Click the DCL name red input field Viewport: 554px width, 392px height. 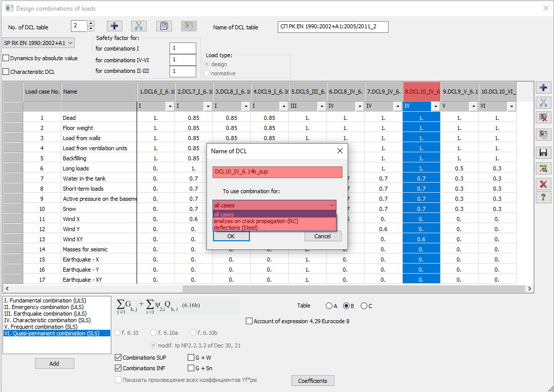click(x=277, y=172)
